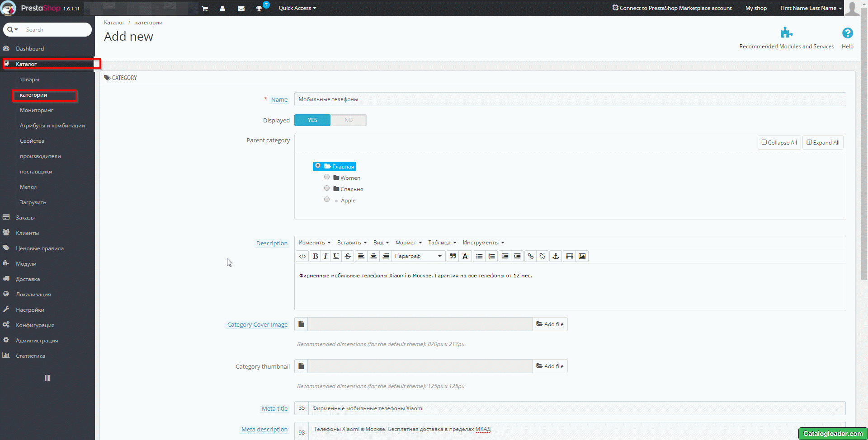Viewport: 868px width, 440px height.
Task: Click Add file for Category Cover Image
Action: [550, 324]
